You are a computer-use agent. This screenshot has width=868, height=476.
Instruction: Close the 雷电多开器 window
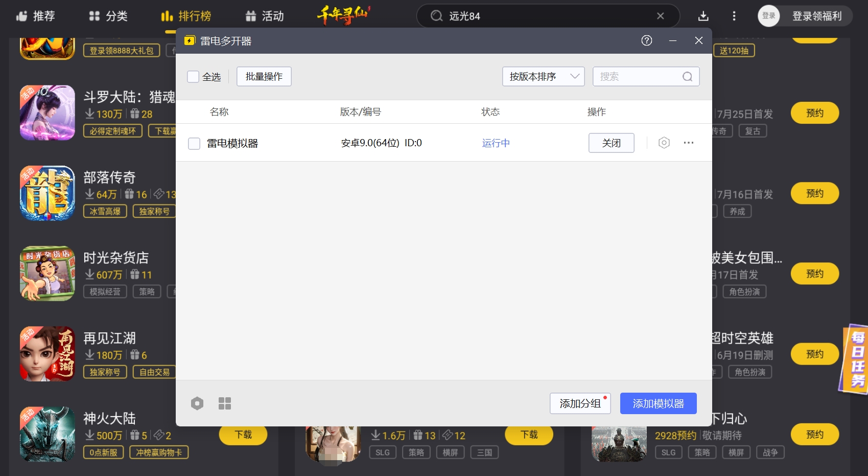coord(699,40)
